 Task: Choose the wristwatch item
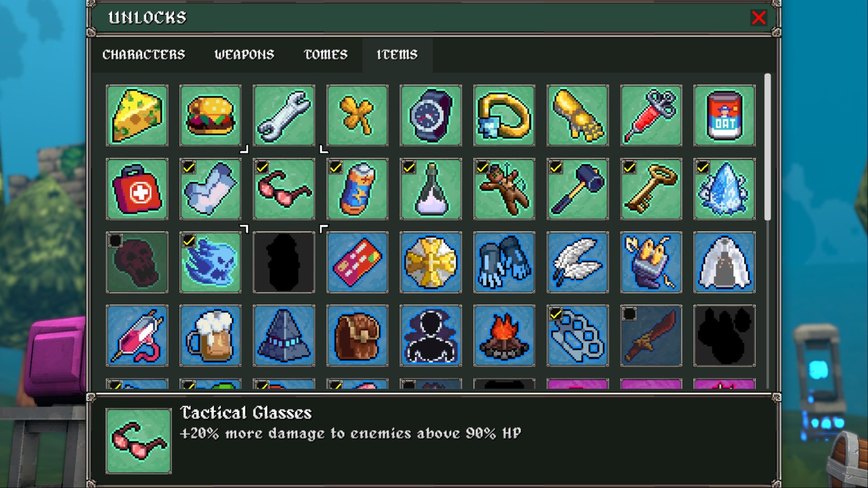click(x=431, y=116)
